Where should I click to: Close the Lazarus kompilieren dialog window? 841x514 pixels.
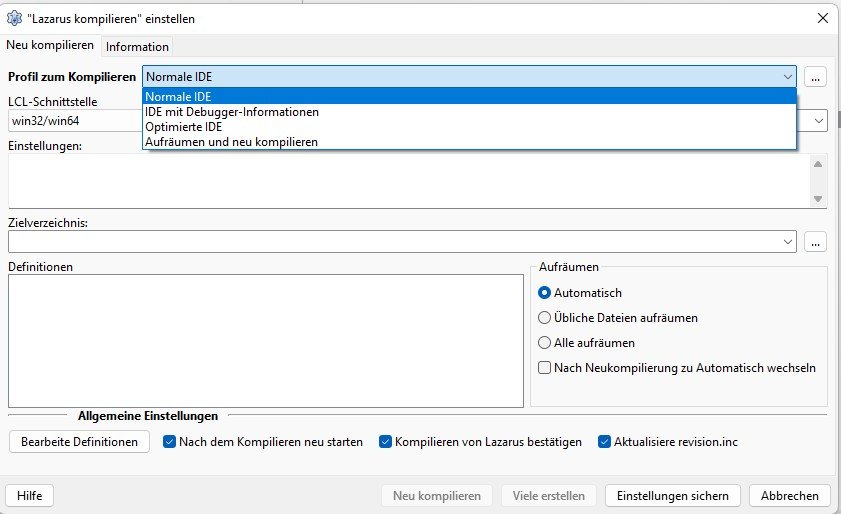click(823, 18)
